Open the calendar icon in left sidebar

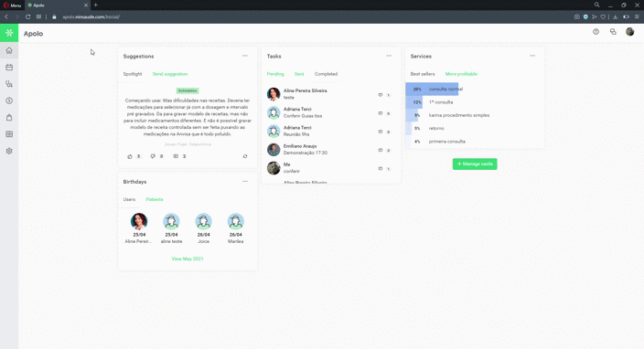click(9, 68)
